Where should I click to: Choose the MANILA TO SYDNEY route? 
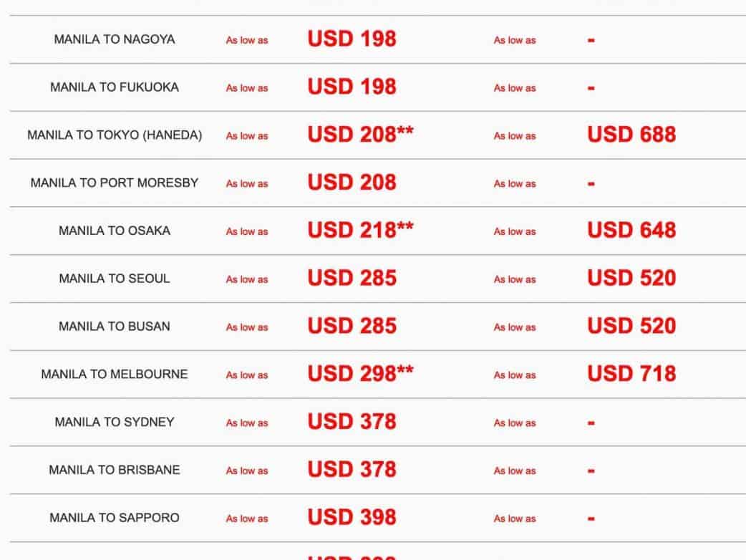(115, 422)
